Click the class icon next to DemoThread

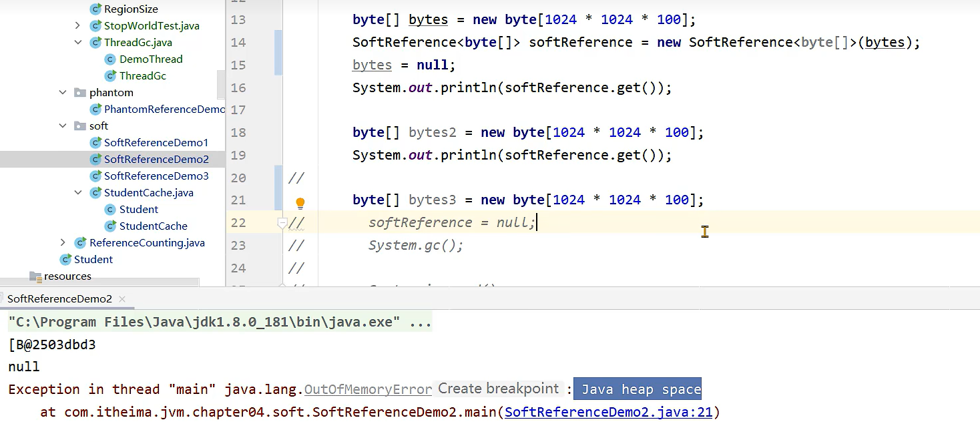[111, 59]
